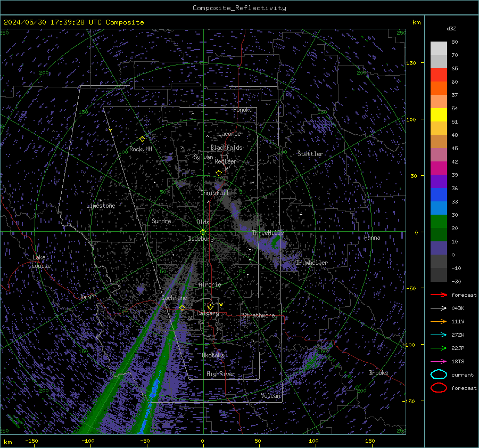Click the magenta 18TS arrow icon

coord(439,362)
